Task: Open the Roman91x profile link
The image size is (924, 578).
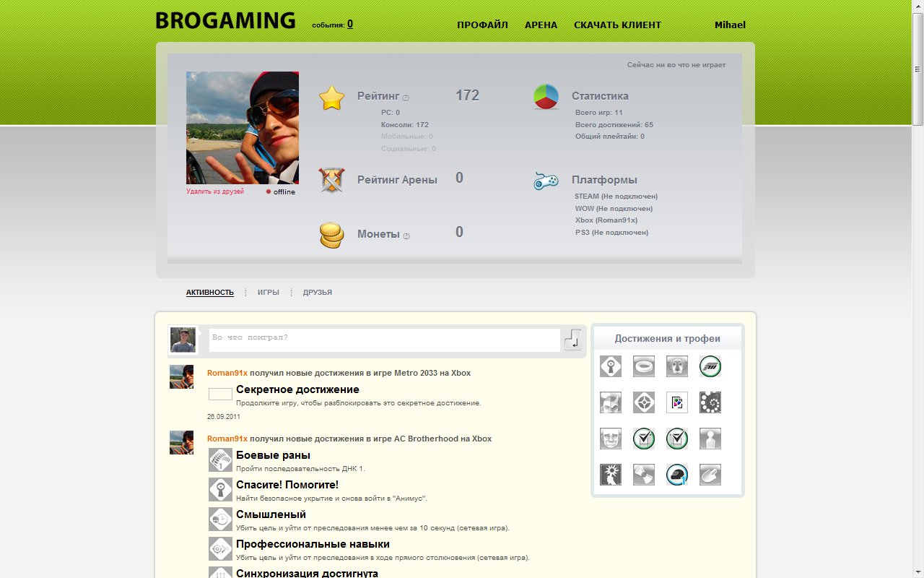Action: pos(226,373)
